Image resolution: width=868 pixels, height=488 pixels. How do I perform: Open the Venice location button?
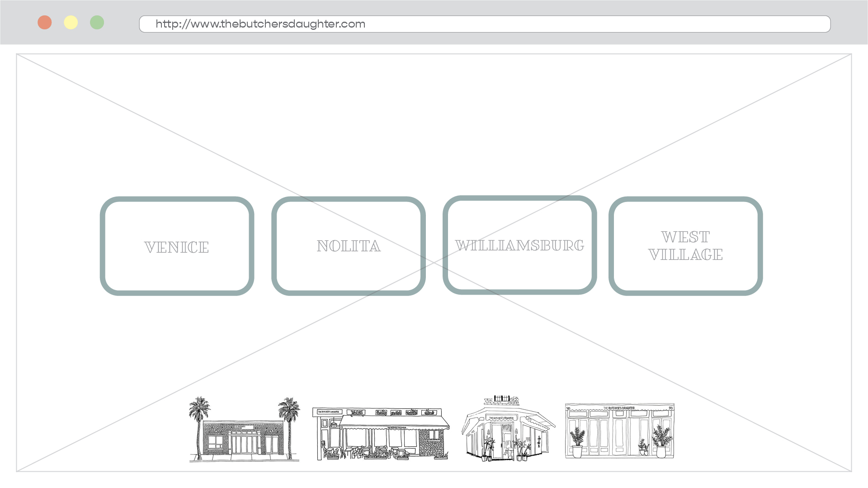177,246
